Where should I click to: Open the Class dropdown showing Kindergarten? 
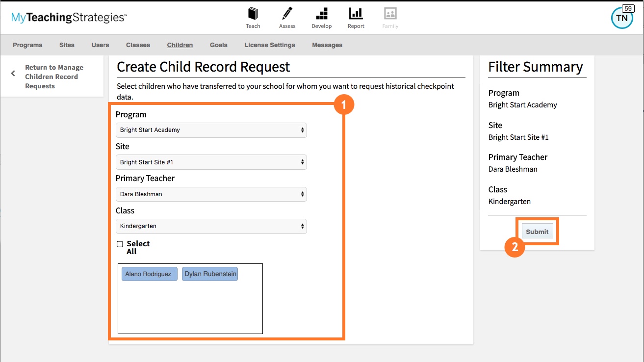tap(211, 226)
